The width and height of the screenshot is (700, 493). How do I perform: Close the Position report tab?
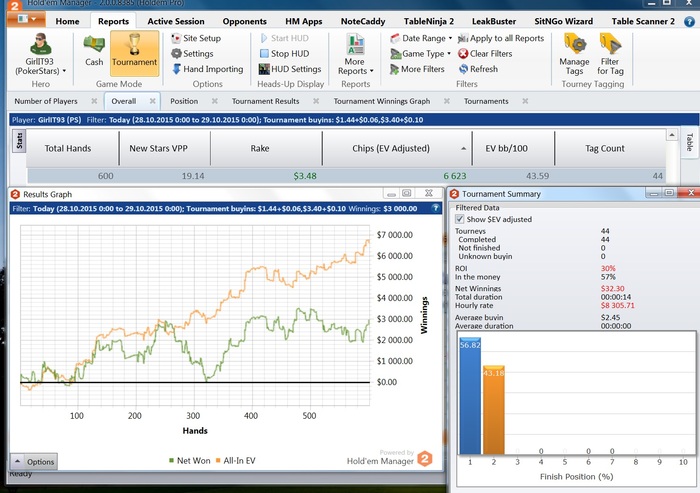215,101
